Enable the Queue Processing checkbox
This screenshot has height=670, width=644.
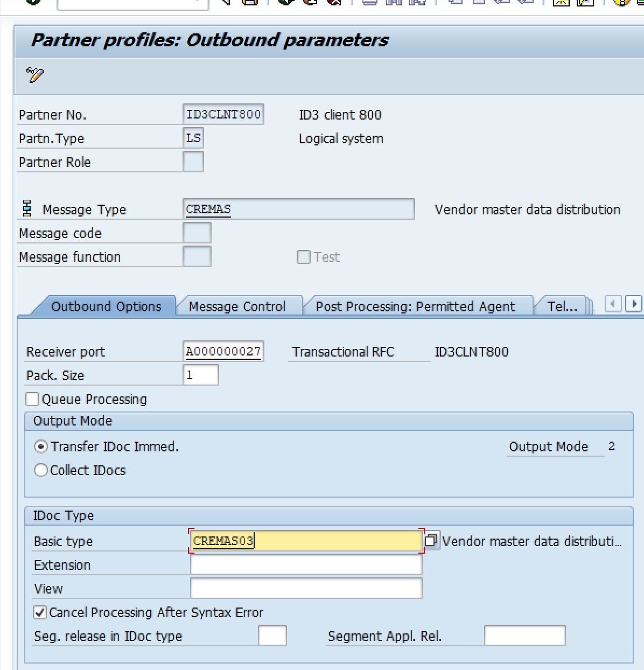[33, 399]
